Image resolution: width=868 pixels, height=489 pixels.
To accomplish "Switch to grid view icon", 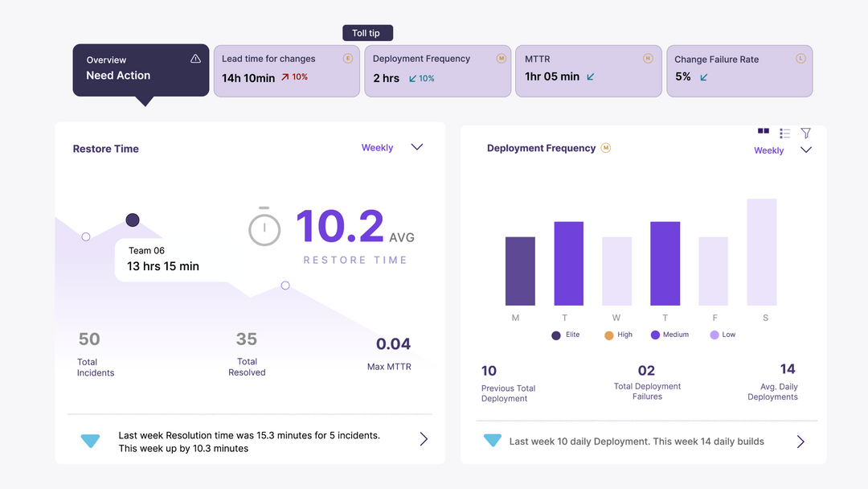I will (764, 131).
